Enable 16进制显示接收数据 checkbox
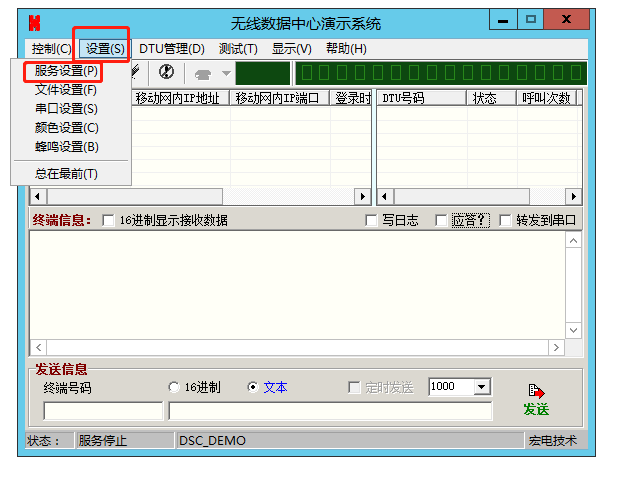 coord(109,220)
